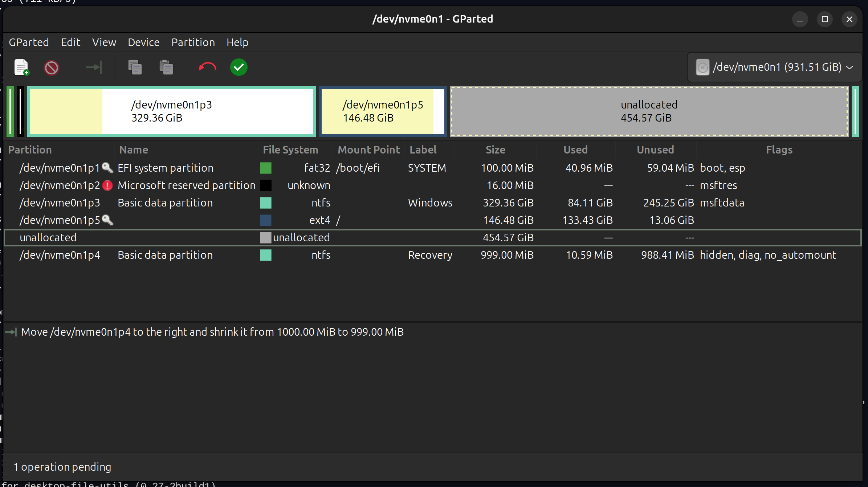This screenshot has width=868, height=487.
Task: Open the GParted menu
Action: 29,42
